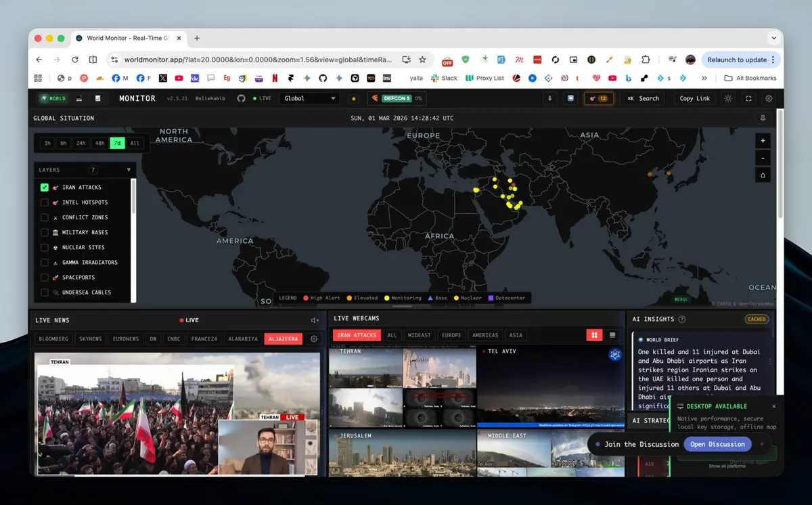The width and height of the screenshot is (812, 505).
Task: Unmute the Live News audio
Action: [x=315, y=320]
